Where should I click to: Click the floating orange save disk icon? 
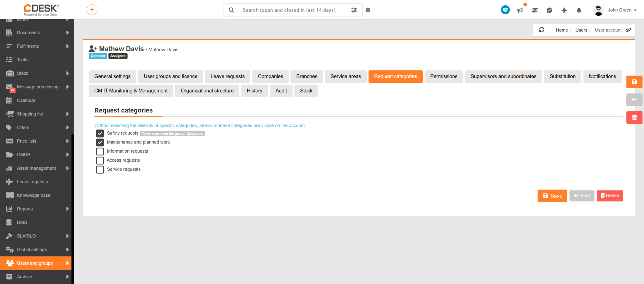(x=634, y=82)
